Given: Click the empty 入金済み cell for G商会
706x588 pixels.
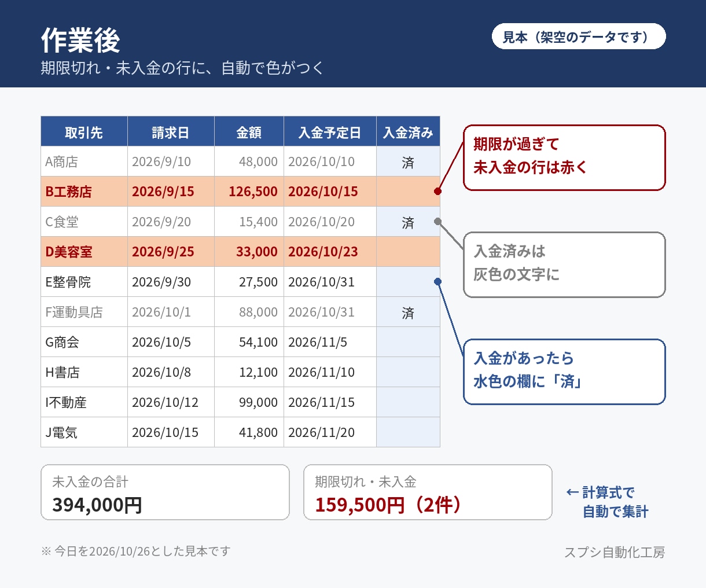Looking at the screenshot, I should click(x=408, y=342).
